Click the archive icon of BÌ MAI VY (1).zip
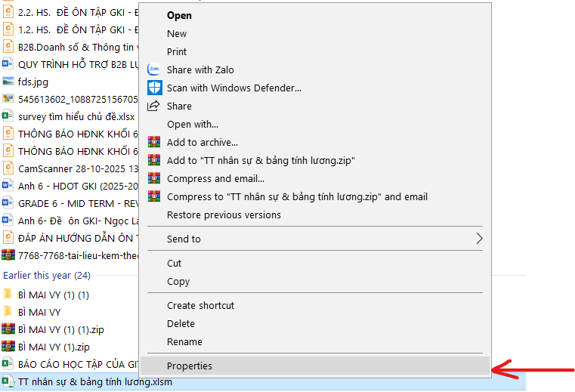Image resolution: width=575 pixels, height=392 pixels. pos(8,347)
